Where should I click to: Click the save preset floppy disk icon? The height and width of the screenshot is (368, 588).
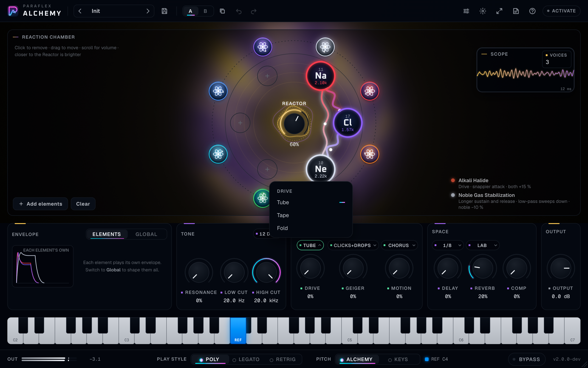click(x=164, y=11)
